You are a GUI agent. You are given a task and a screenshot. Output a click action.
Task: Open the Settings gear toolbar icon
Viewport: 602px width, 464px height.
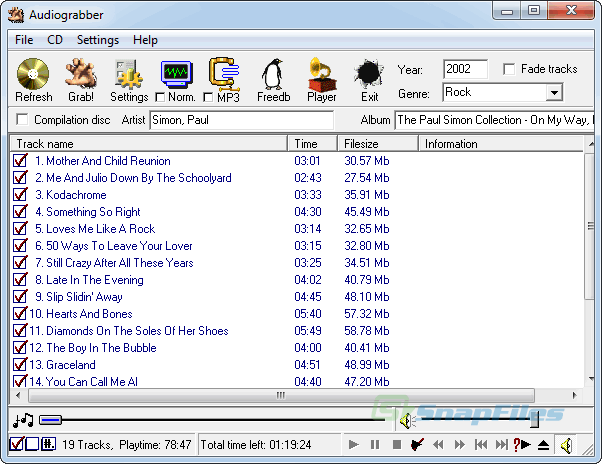tap(129, 74)
